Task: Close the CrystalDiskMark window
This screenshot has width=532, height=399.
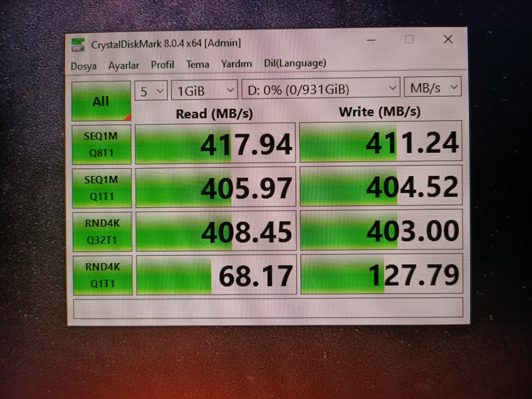Action: point(448,39)
